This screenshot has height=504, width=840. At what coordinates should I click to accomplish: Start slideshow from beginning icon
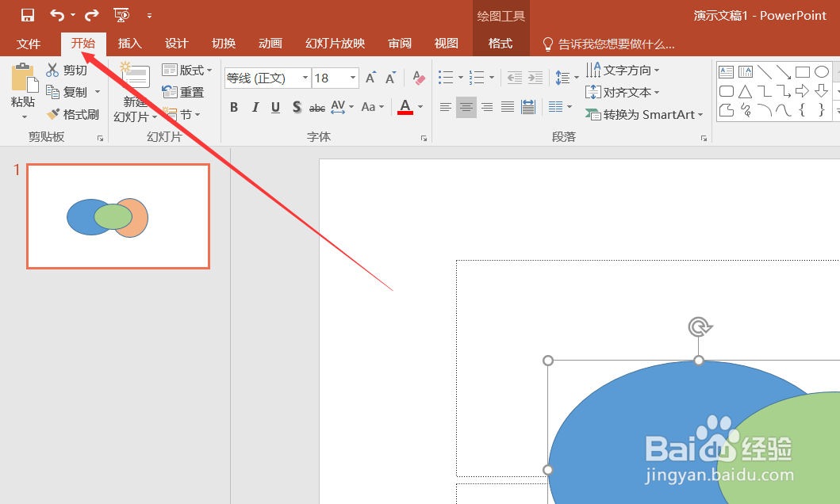pyautogui.click(x=122, y=15)
